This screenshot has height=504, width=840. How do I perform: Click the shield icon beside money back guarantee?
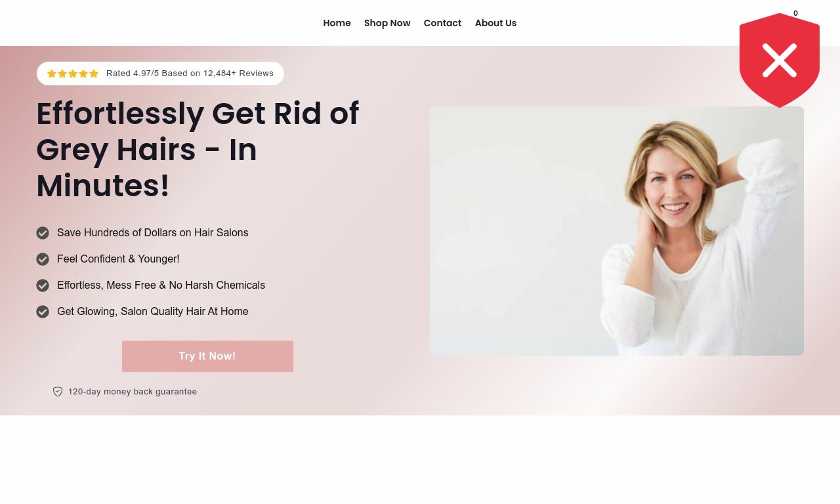pos(58,392)
